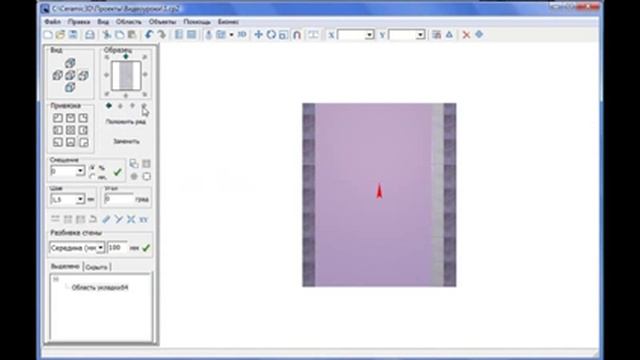Open the Бизнес menu

pyautogui.click(x=228, y=22)
